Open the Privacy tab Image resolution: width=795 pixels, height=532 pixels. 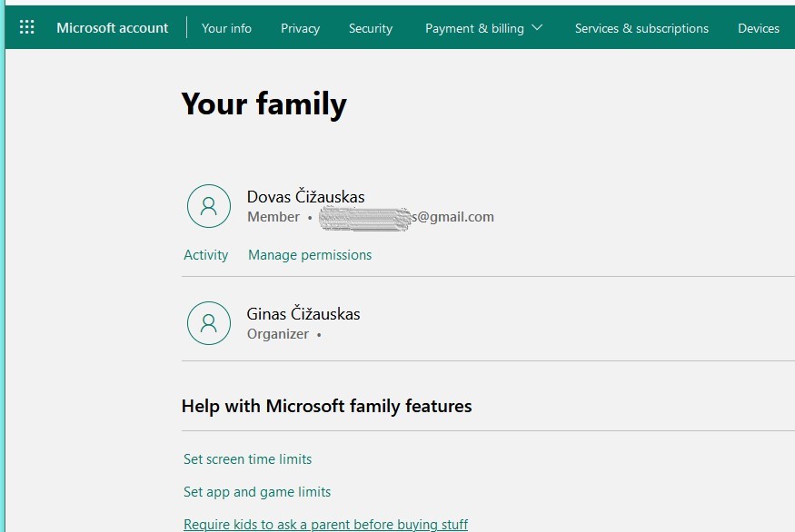pyautogui.click(x=300, y=28)
